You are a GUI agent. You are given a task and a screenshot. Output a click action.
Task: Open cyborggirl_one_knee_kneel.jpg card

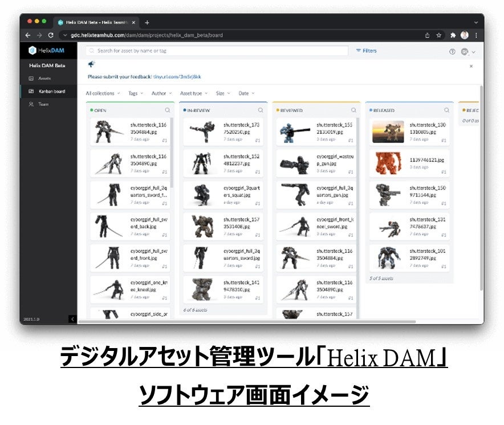point(130,289)
